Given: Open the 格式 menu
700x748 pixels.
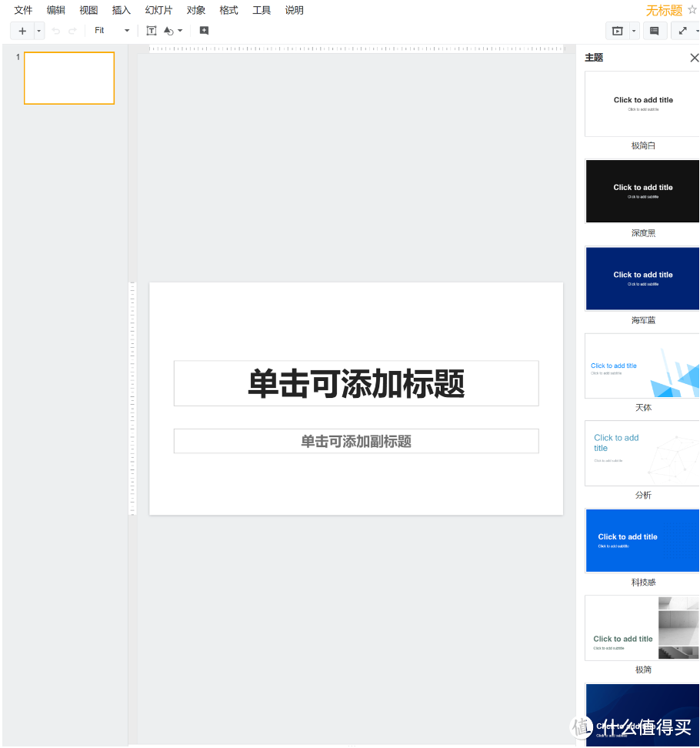Looking at the screenshot, I should click(228, 10).
